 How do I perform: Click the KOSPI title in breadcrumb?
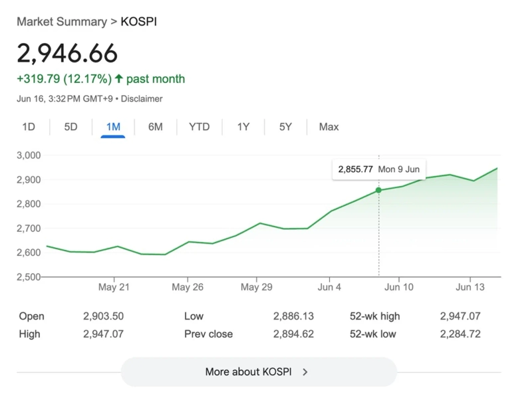click(x=138, y=21)
